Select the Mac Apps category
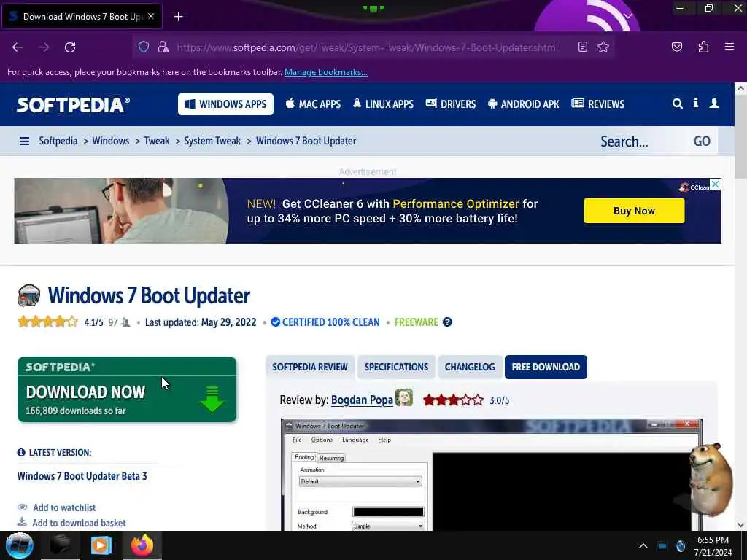 tap(313, 104)
